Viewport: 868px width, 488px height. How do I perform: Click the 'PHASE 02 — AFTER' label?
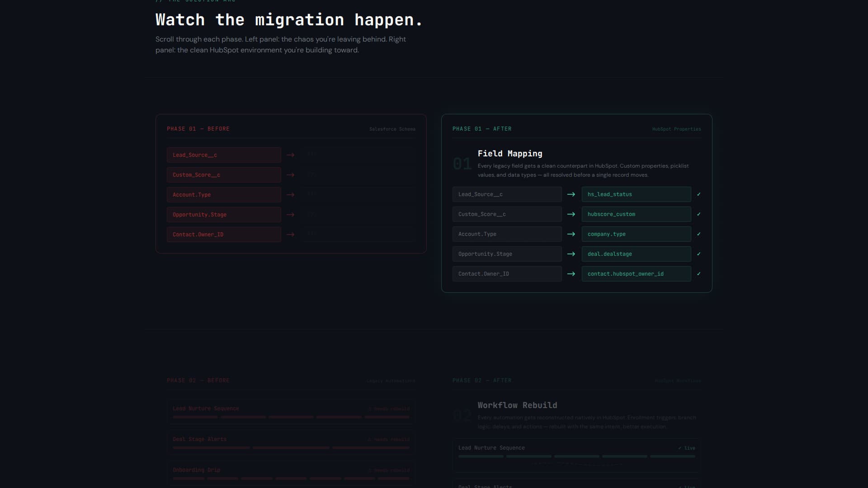point(482,380)
